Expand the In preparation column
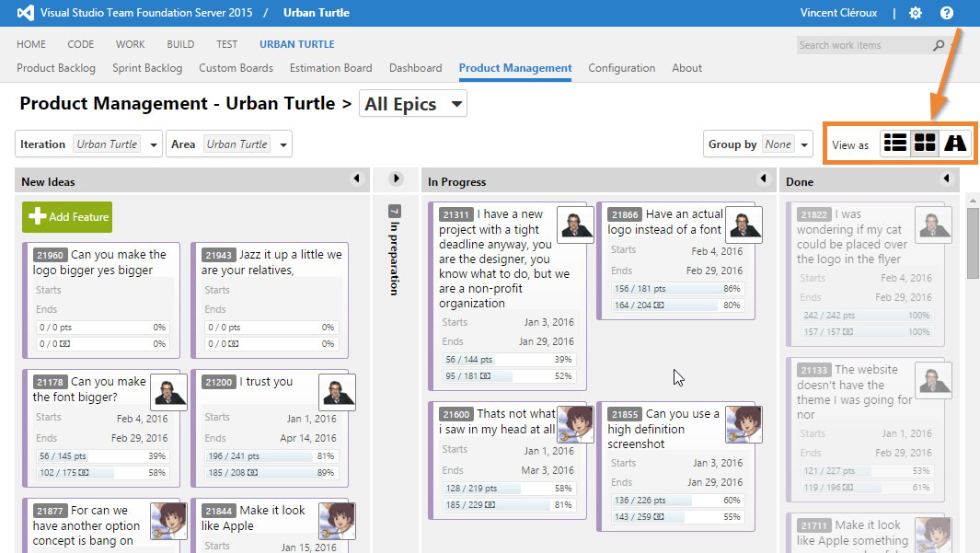Image resolution: width=980 pixels, height=553 pixels. point(396,179)
